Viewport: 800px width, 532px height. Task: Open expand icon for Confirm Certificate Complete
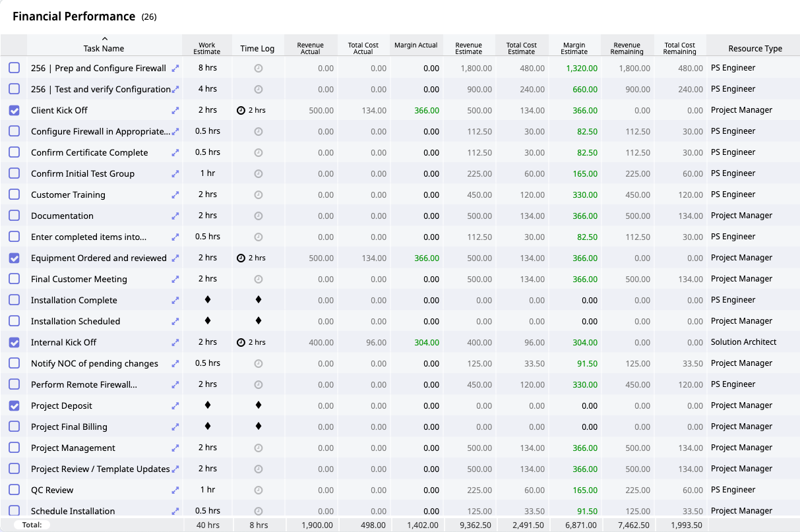coord(175,153)
